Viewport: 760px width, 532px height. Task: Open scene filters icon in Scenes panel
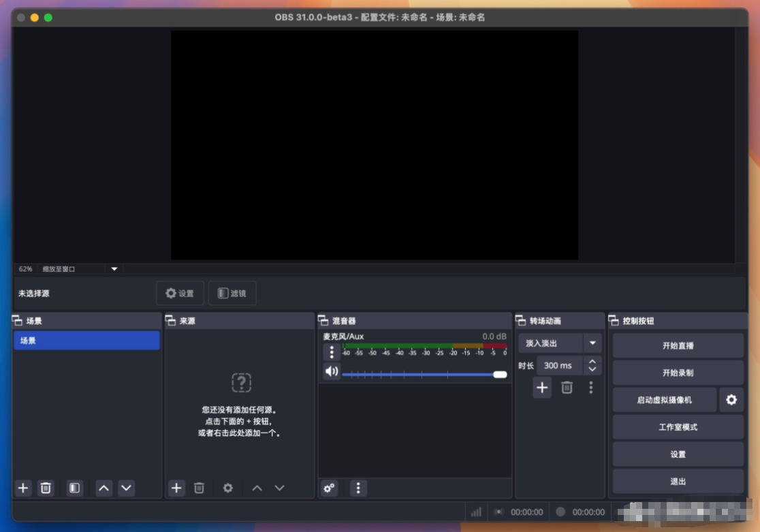pyautogui.click(x=74, y=488)
